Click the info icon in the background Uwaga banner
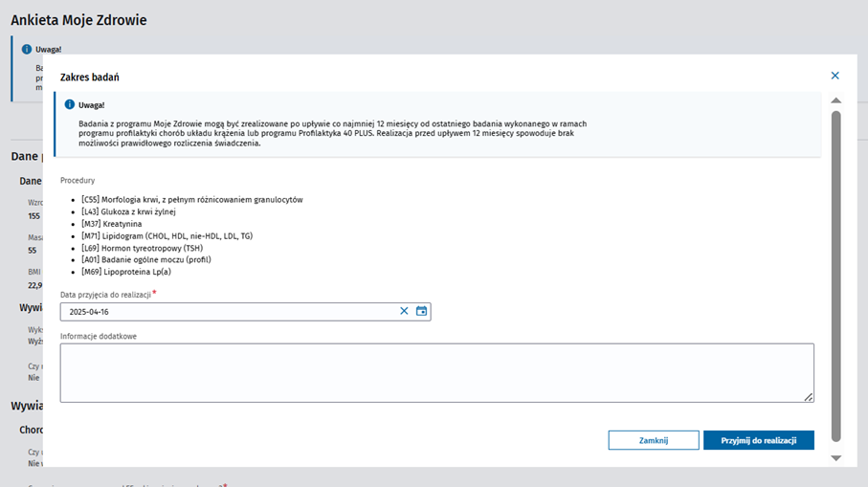The height and width of the screenshot is (487, 868). (x=26, y=49)
